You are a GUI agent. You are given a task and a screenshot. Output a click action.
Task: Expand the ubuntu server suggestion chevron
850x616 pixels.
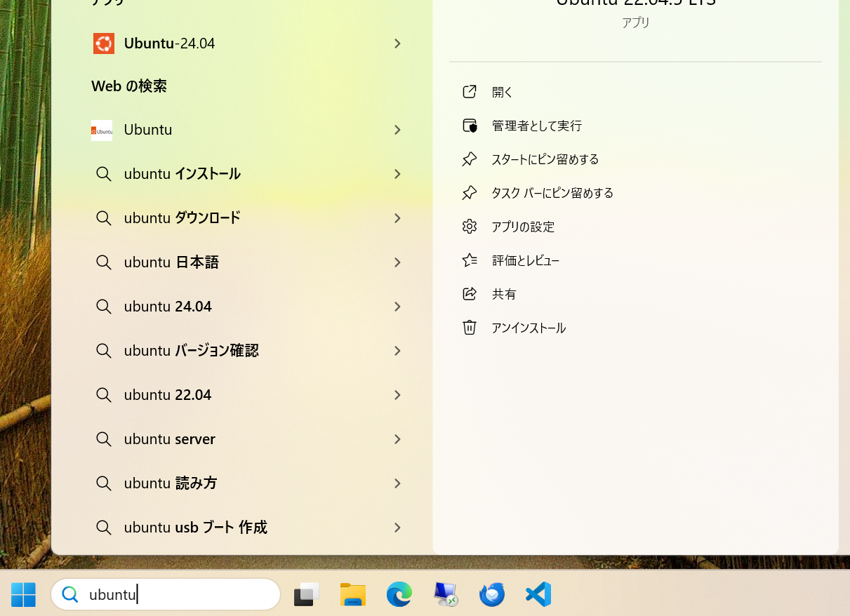point(397,438)
